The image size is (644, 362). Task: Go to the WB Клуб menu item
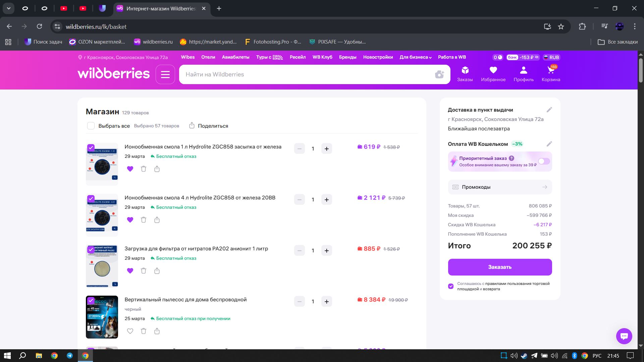tap(322, 57)
